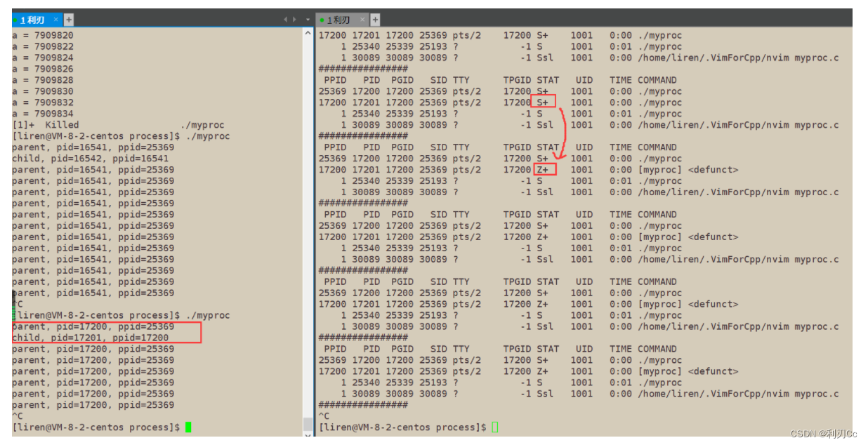Select the line "a = 7909832"
The image size is (868, 445).
(x=43, y=102)
